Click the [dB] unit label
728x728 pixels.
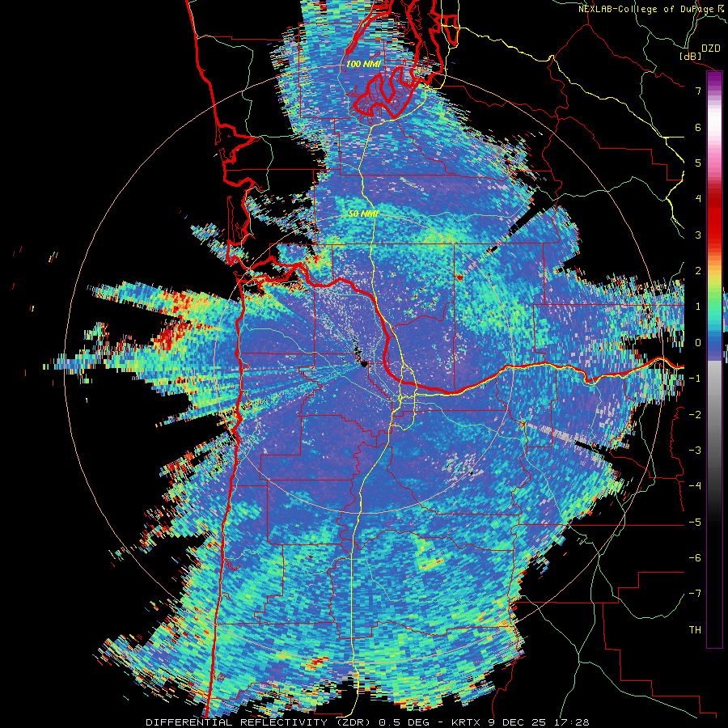pyautogui.click(x=690, y=56)
